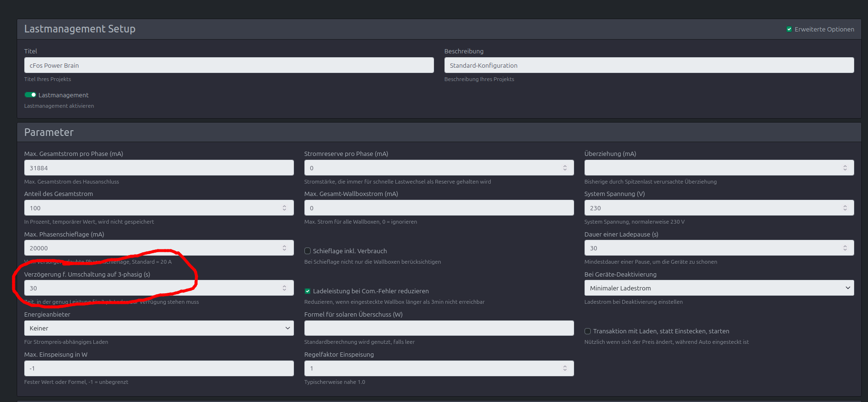The image size is (868, 402).
Task: Enable Schieflage inkl. Verbrauch checkbox
Action: click(307, 251)
